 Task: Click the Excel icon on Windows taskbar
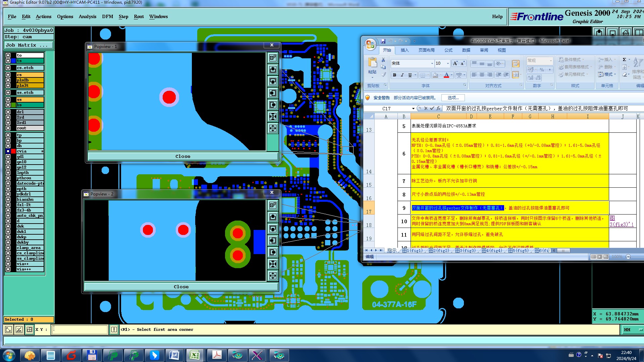(195, 355)
